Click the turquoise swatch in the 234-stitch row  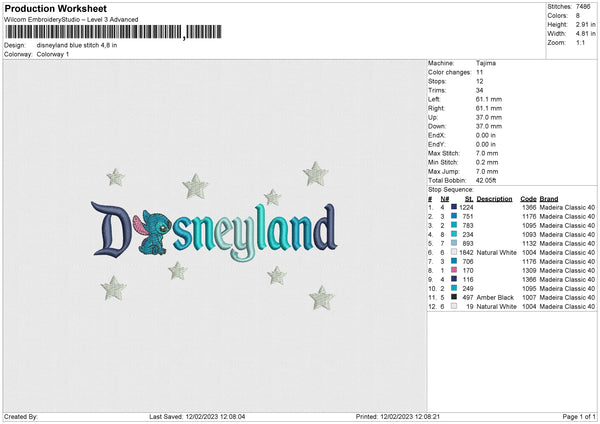(x=454, y=234)
